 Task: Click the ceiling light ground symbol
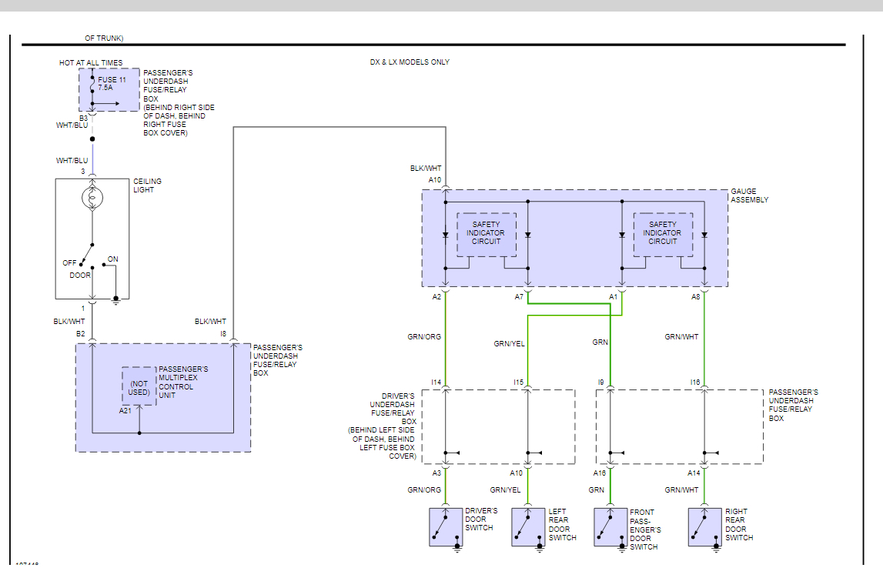pyautogui.click(x=115, y=299)
